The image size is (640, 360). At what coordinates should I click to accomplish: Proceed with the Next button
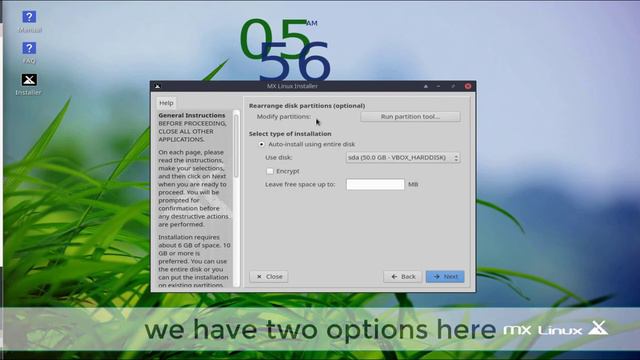coord(445,276)
